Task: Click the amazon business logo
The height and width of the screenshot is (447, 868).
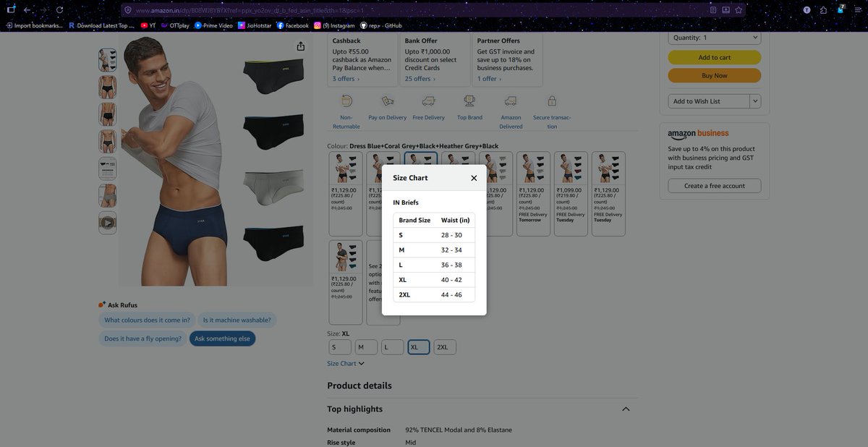Action: click(698, 134)
